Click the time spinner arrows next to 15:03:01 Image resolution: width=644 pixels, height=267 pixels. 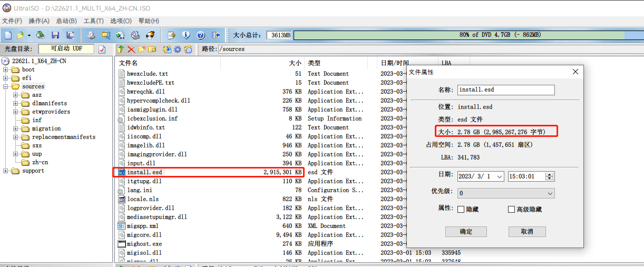point(550,177)
